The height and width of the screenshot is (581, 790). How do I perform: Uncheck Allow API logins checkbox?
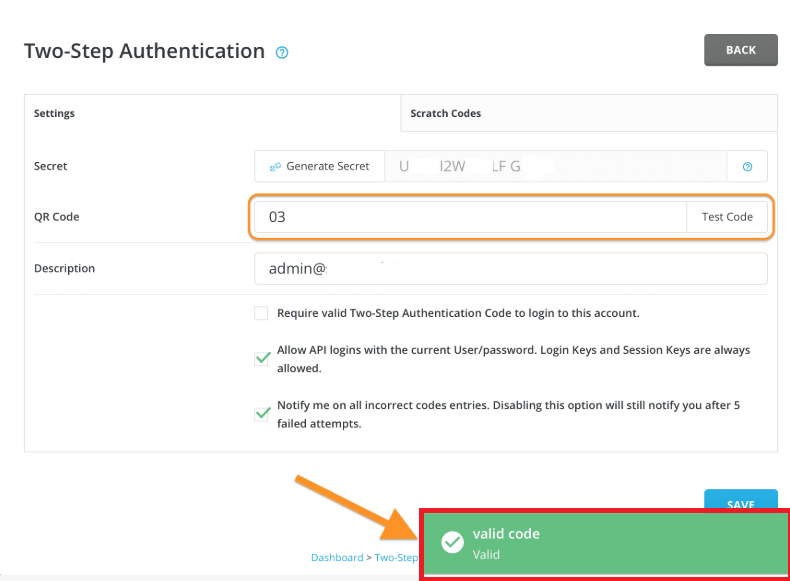point(261,359)
